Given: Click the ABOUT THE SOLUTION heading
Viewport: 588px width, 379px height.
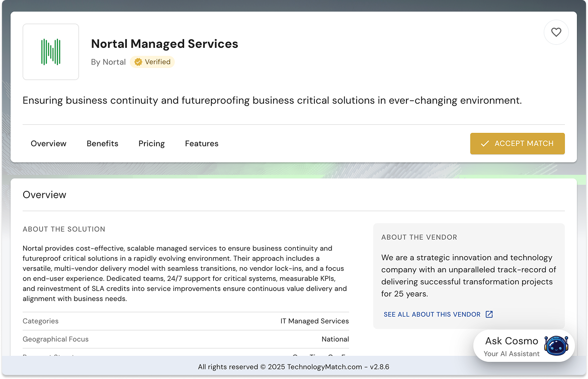Looking at the screenshot, I should [64, 230].
